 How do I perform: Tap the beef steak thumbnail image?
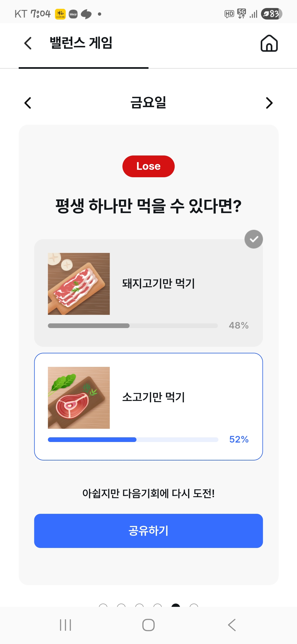point(79,398)
